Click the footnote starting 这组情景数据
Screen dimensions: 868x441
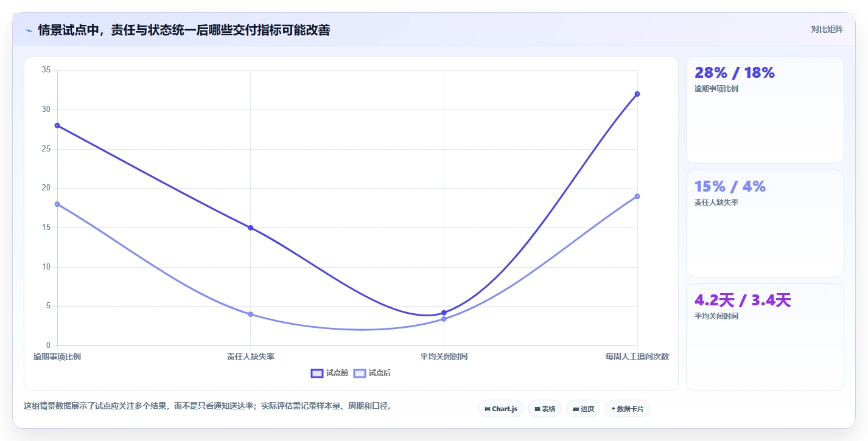[x=208, y=406]
